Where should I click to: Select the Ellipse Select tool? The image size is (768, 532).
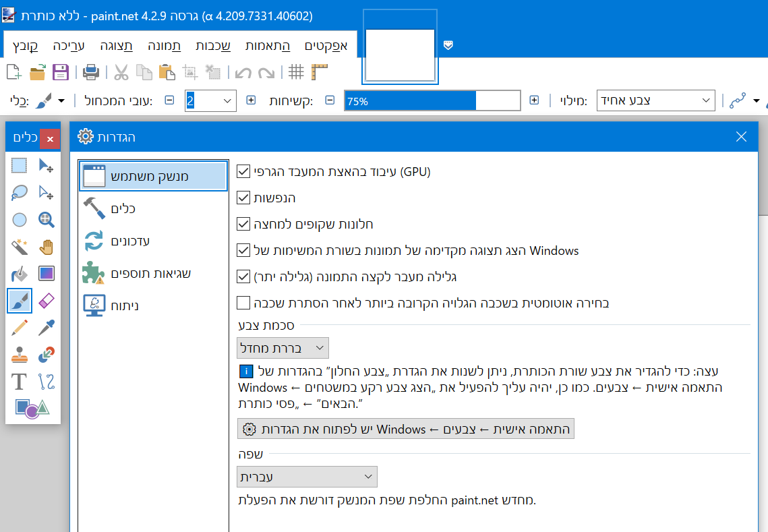tap(19, 219)
